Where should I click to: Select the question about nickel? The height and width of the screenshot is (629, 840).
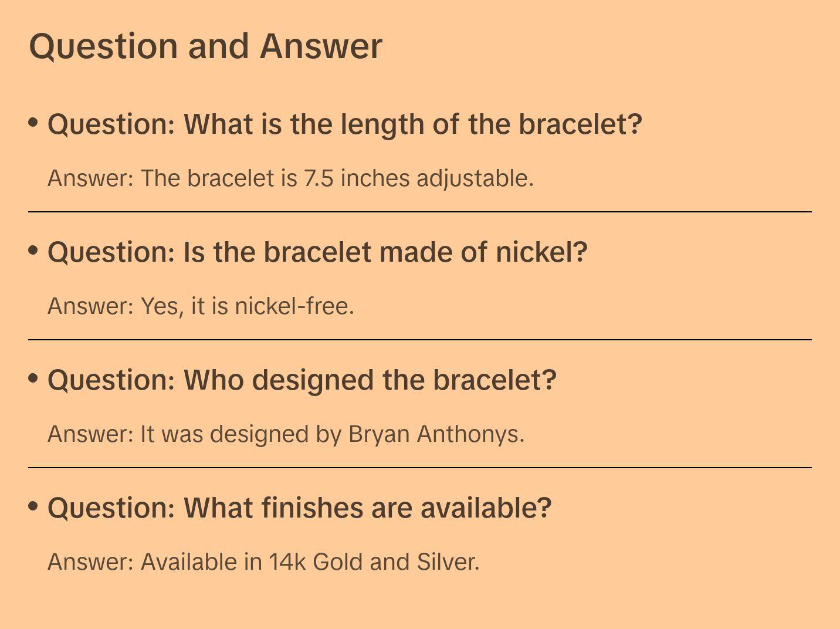coord(317,252)
